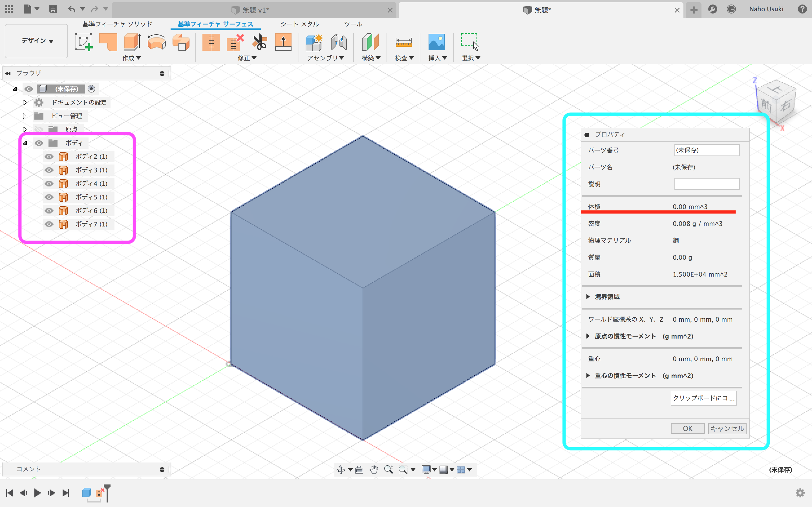Click the キャンセル button

(x=727, y=428)
